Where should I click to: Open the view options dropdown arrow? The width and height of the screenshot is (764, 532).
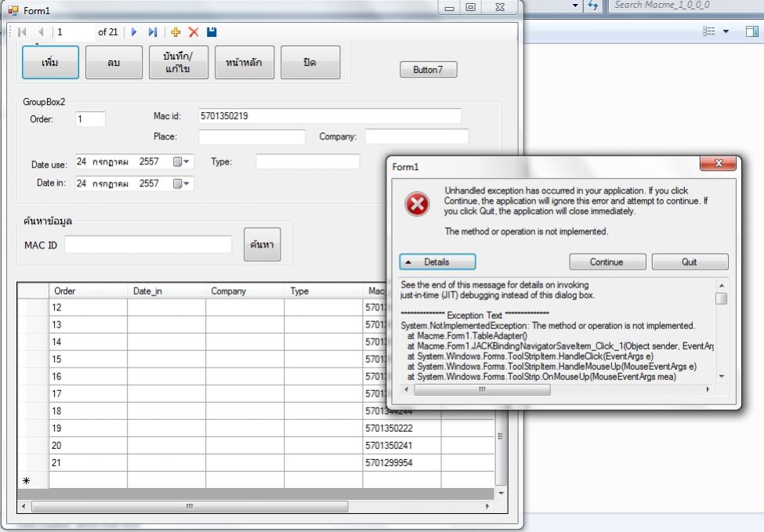(726, 31)
